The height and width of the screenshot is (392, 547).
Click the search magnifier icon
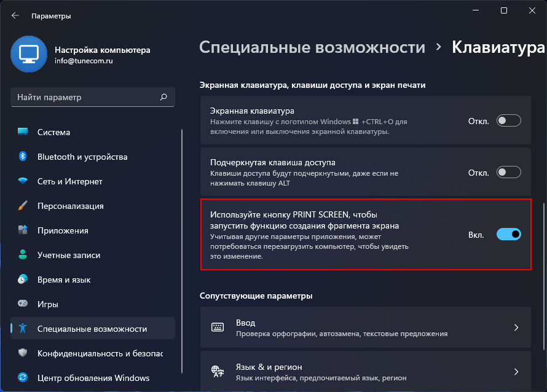pos(163,97)
